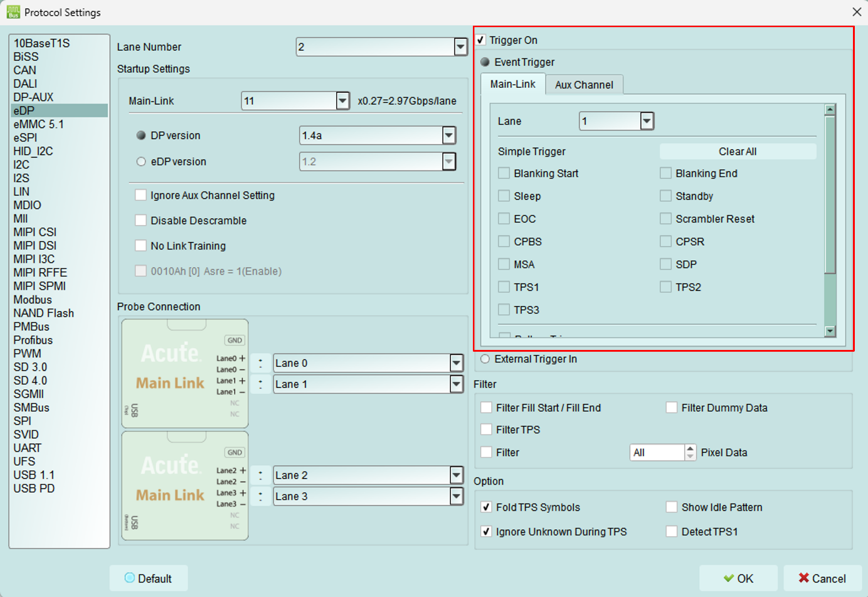Select Event Trigger radio button

point(485,62)
